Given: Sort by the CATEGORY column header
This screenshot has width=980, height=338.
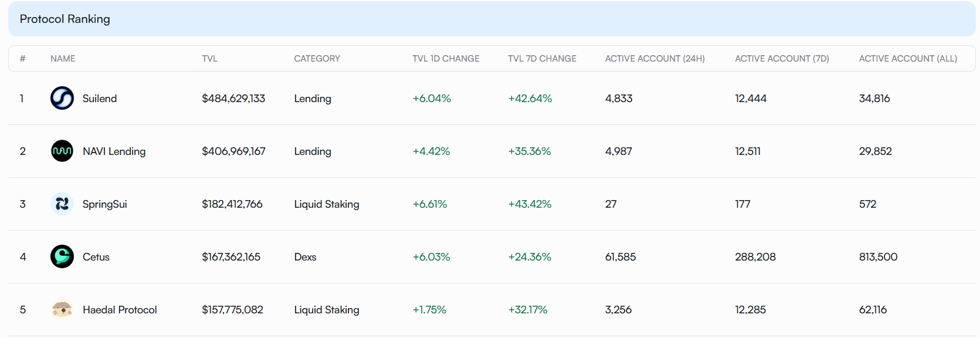Looking at the screenshot, I should point(317,59).
